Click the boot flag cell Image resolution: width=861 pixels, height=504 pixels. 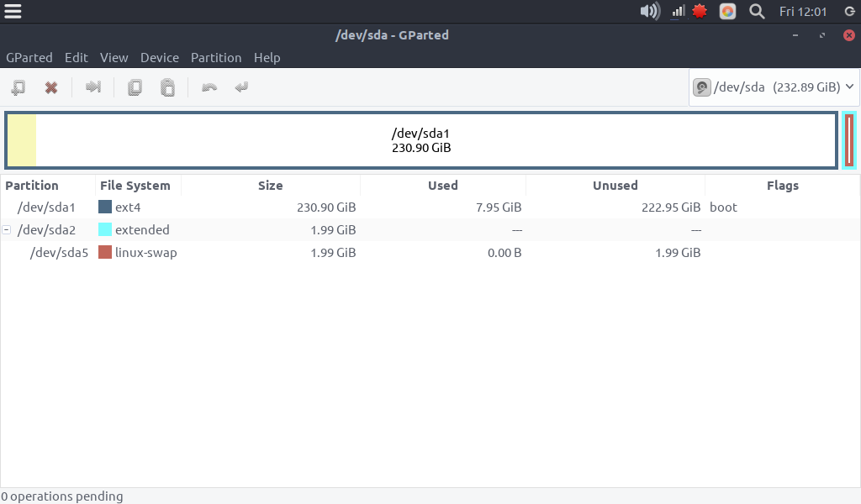[723, 207]
